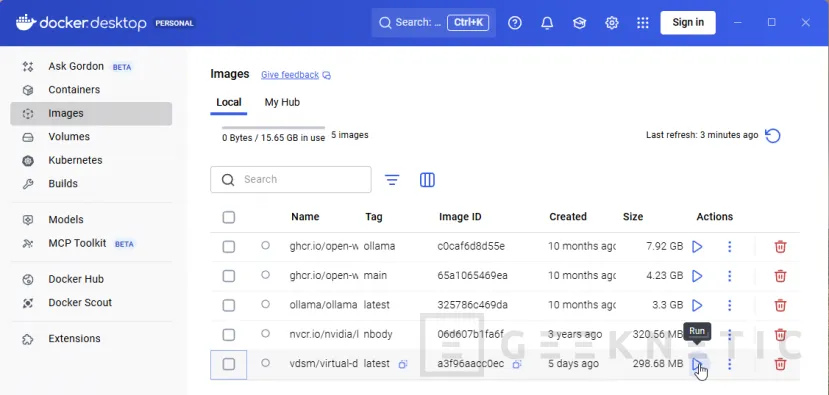Check the main tag image row checkbox
The image size is (829, 395).
pos(228,276)
